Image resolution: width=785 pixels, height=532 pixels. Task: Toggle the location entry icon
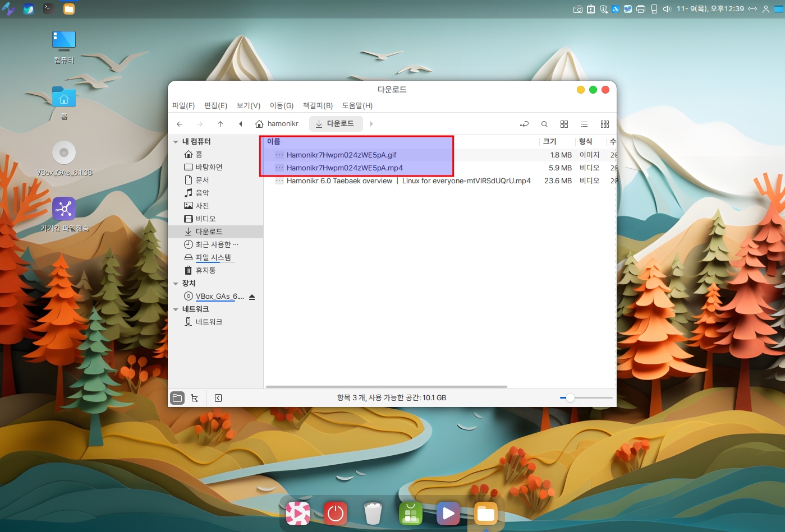(524, 124)
